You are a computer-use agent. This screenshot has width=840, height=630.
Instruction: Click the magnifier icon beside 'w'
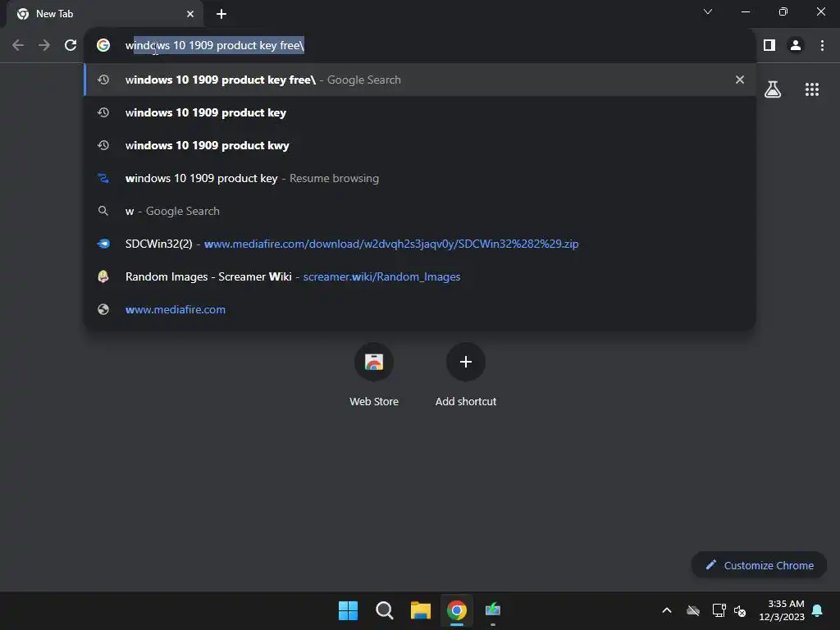pos(103,211)
